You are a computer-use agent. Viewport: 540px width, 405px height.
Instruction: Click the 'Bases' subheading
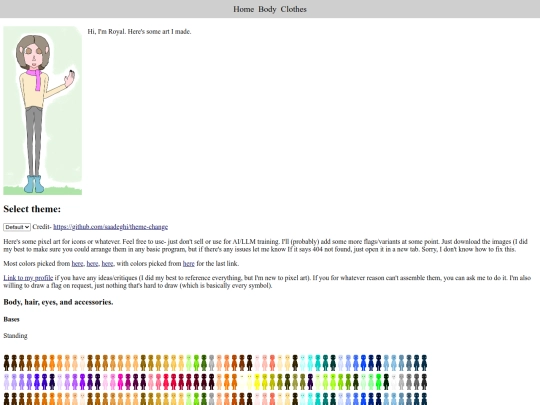tap(11, 319)
